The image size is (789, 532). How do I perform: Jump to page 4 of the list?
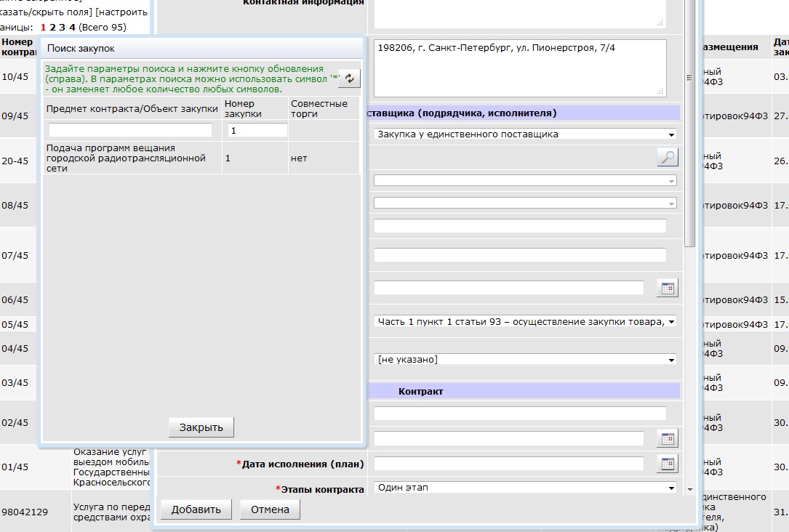tap(72, 27)
